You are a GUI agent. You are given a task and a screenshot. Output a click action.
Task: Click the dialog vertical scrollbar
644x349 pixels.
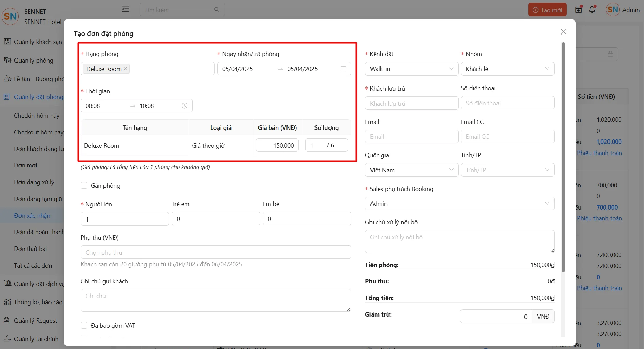coord(563,157)
